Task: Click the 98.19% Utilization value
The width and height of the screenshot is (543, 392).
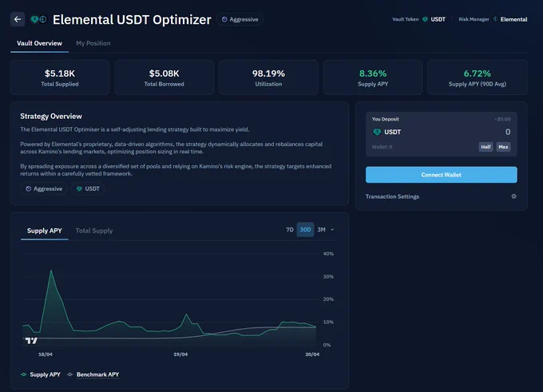Action: click(x=268, y=73)
